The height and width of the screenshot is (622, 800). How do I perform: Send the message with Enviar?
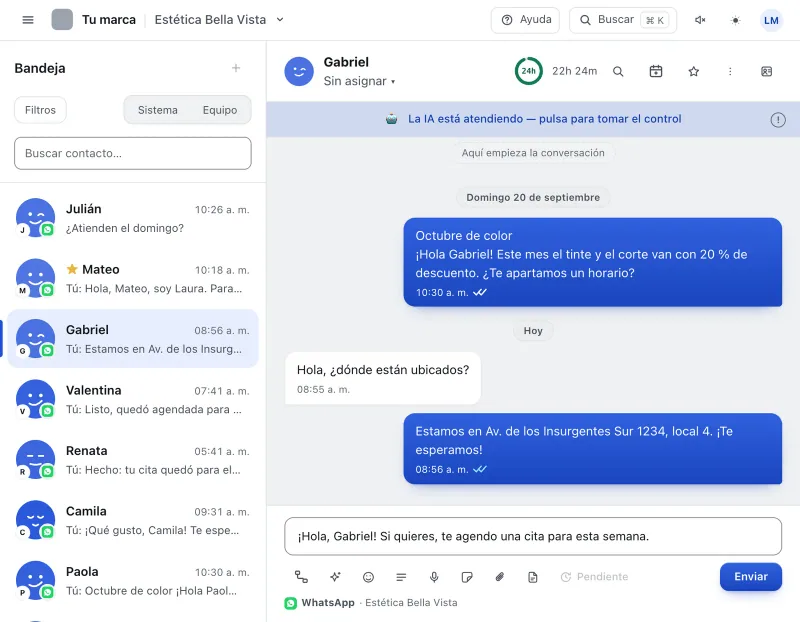[x=751, y=577]
